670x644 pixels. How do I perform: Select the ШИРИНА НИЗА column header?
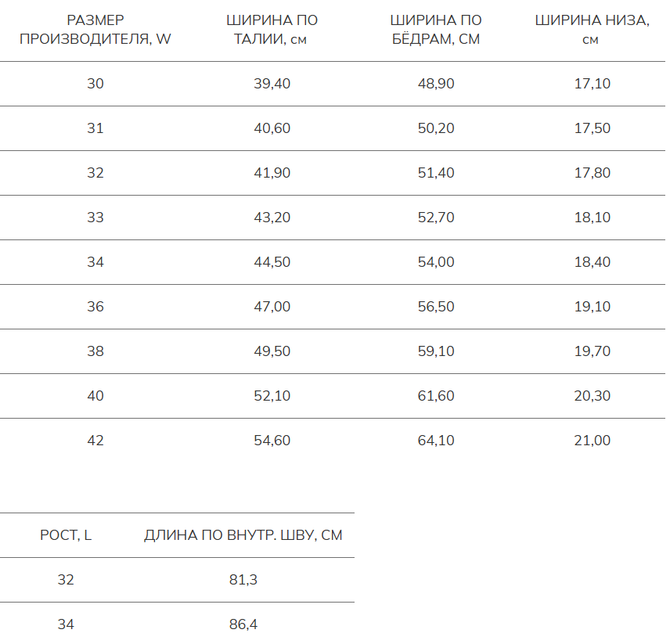592,30
